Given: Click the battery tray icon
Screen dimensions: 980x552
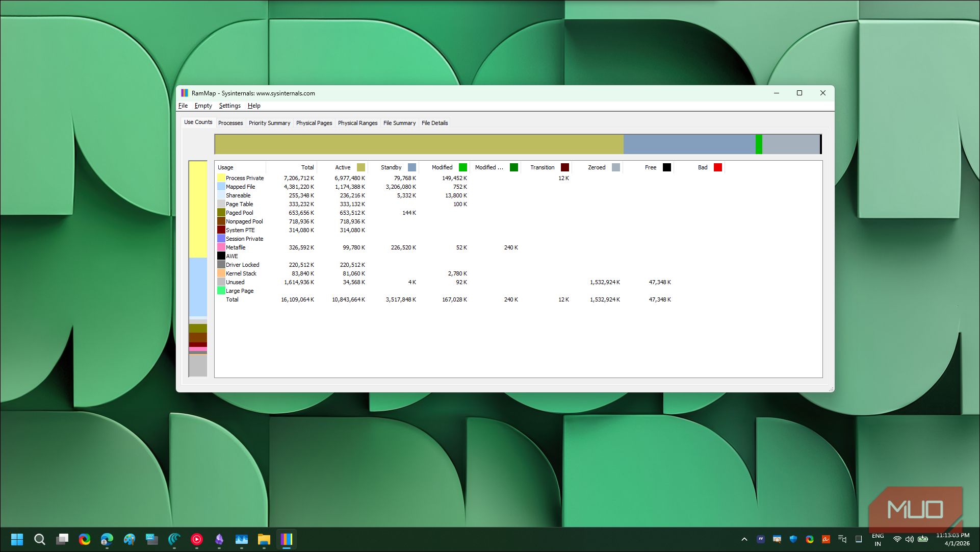Looking at the screenshot, I should pyautogui.click(x=923, y=539).
